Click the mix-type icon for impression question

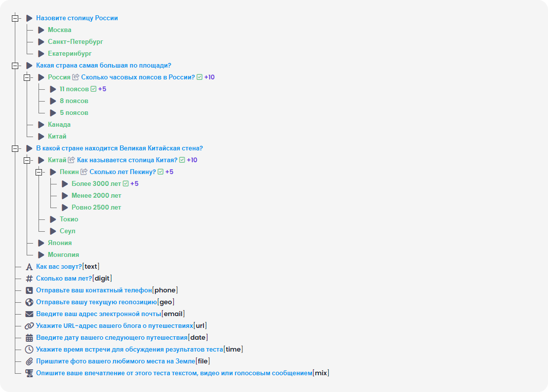click(29, 373)
